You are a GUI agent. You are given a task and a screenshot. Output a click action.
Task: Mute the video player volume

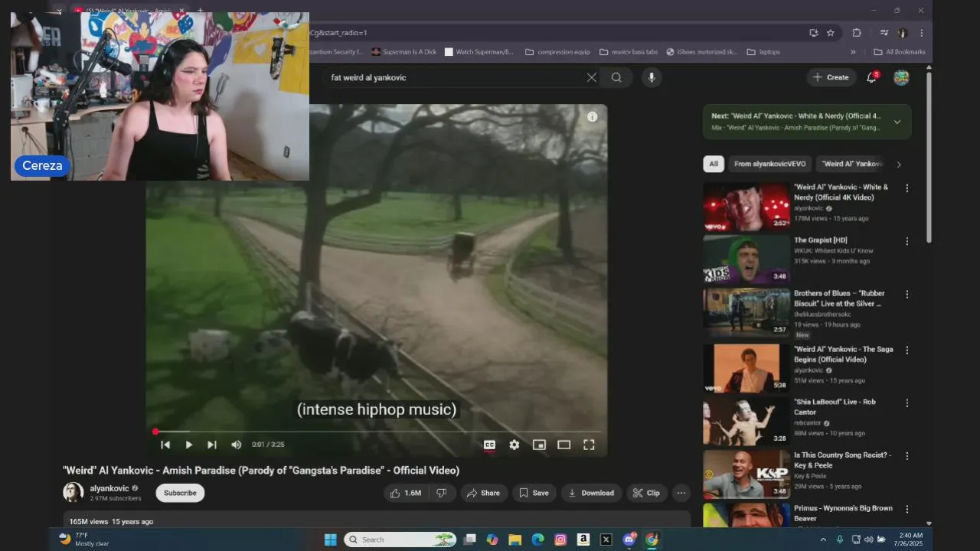pos(236,445)
